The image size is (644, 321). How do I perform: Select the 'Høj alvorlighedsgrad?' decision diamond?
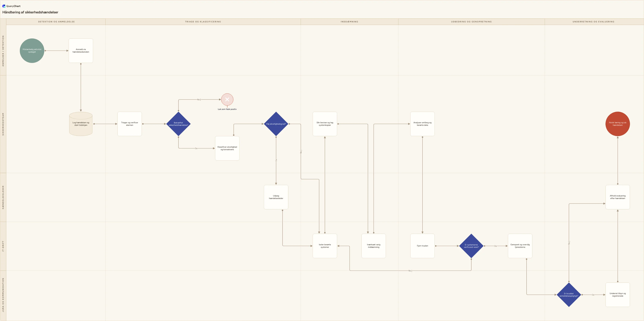coord(276,124)
